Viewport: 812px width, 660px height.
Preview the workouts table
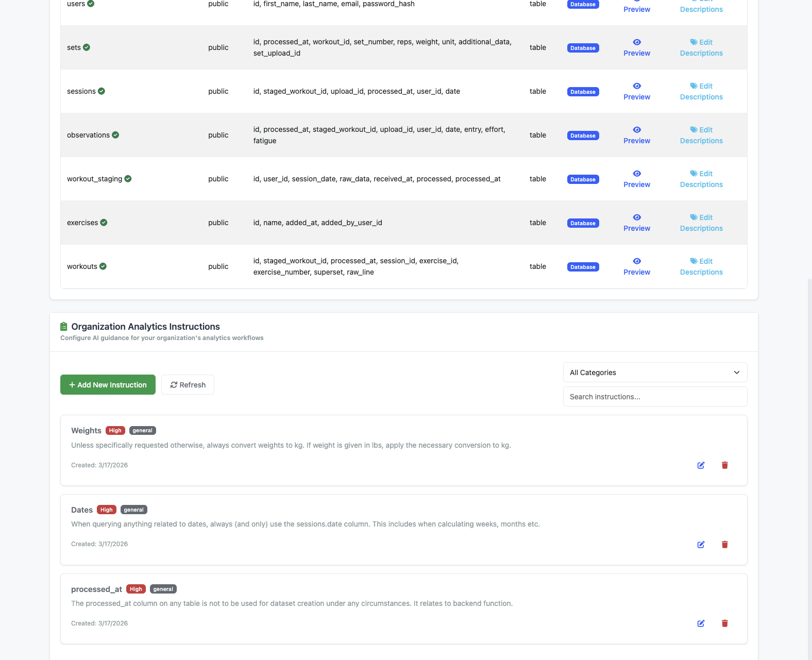637,267
